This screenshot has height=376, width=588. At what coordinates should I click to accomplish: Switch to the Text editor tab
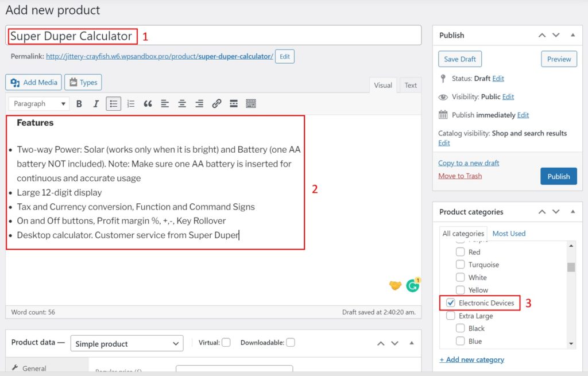point(410,85)
